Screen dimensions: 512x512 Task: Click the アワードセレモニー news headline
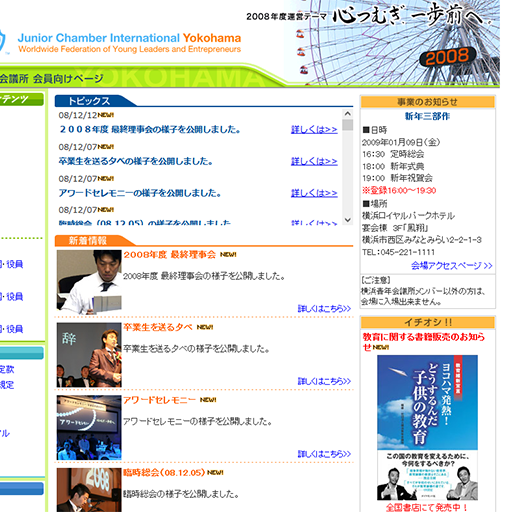click(x=159, y=400)
